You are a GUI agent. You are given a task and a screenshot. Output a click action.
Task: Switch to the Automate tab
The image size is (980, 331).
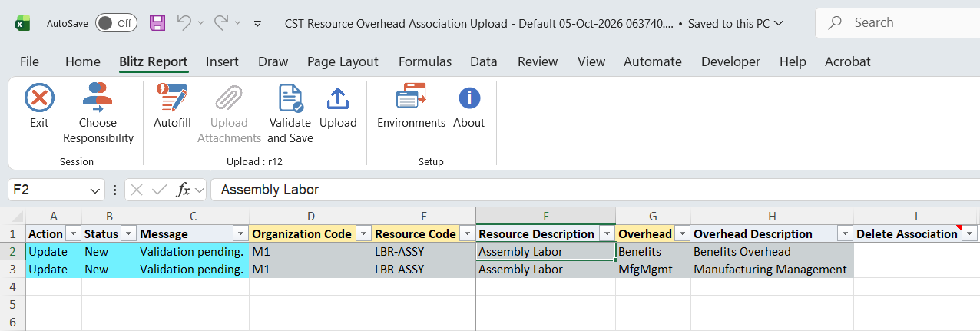(x=653, y=61)
